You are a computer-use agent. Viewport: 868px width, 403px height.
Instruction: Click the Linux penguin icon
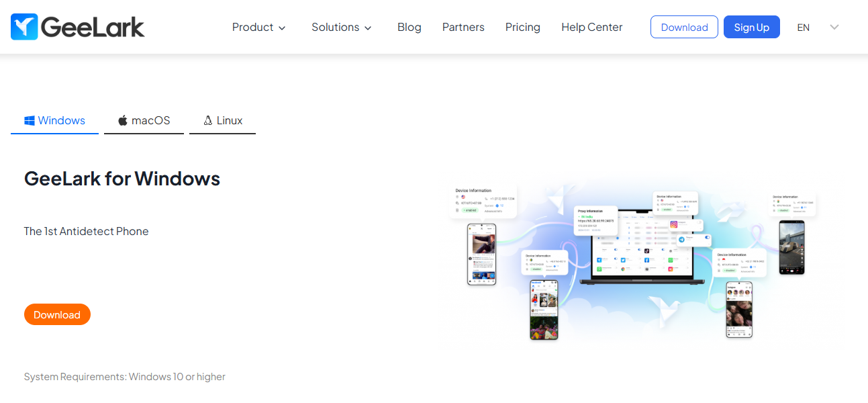(208, 121)
